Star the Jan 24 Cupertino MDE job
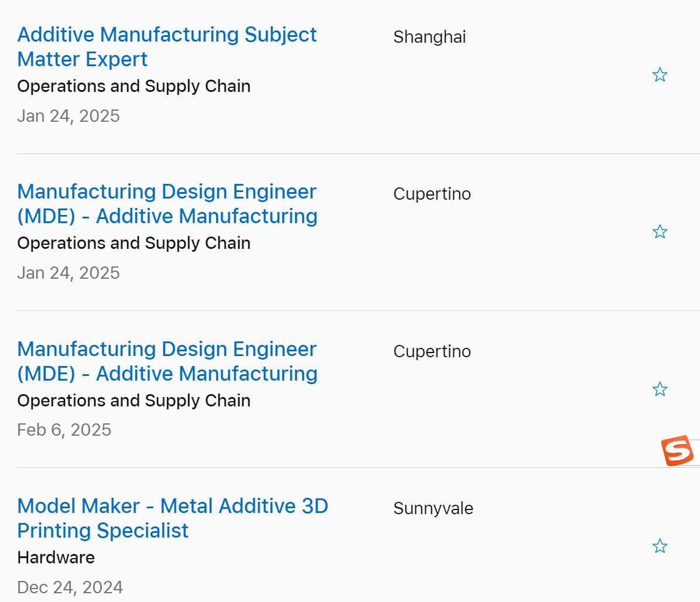This screenshot has width=700, height=602. [x=660, y=232]
